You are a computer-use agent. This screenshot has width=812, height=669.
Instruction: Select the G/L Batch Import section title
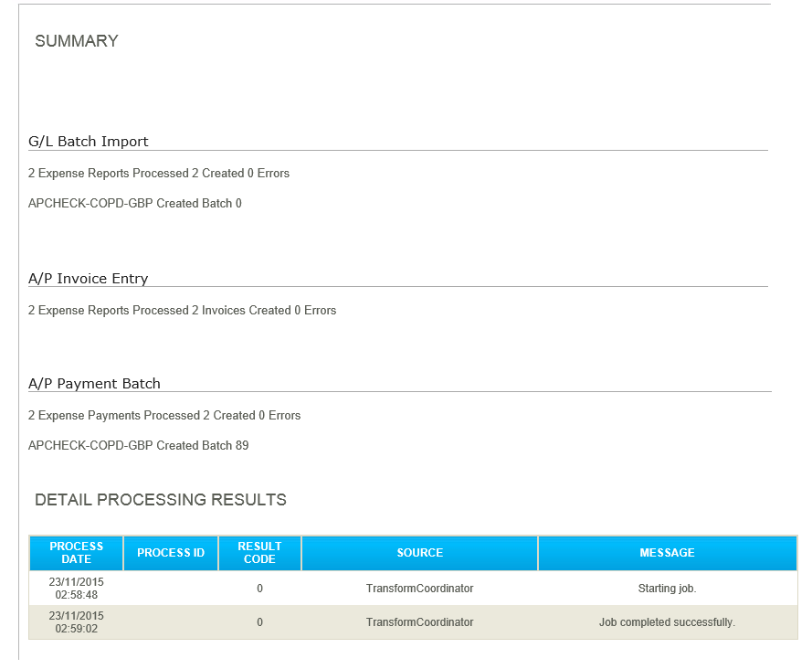tap(89, 142)
